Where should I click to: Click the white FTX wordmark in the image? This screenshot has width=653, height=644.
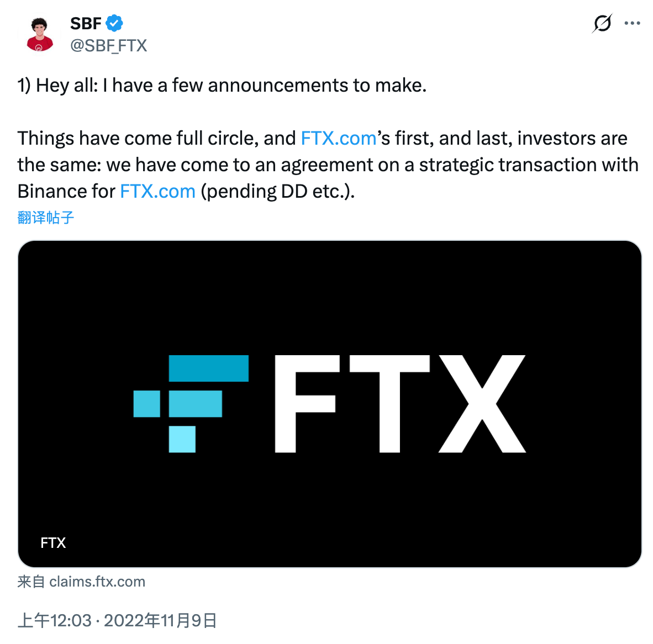point(401,403)
